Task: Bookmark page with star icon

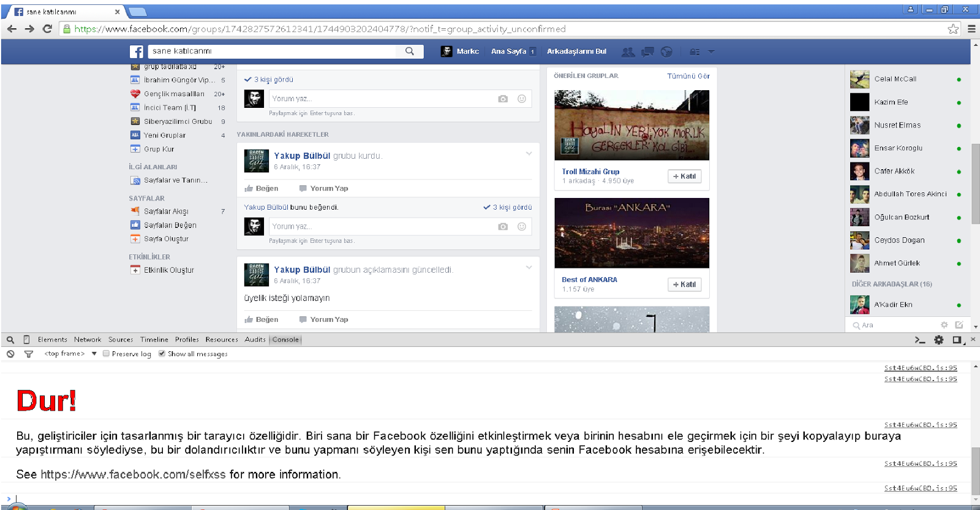Action: click(x=953, y=29)
